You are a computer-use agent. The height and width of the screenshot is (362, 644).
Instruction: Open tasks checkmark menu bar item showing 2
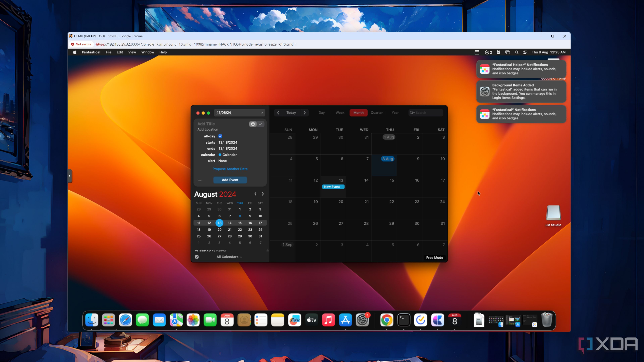point(488,52)
